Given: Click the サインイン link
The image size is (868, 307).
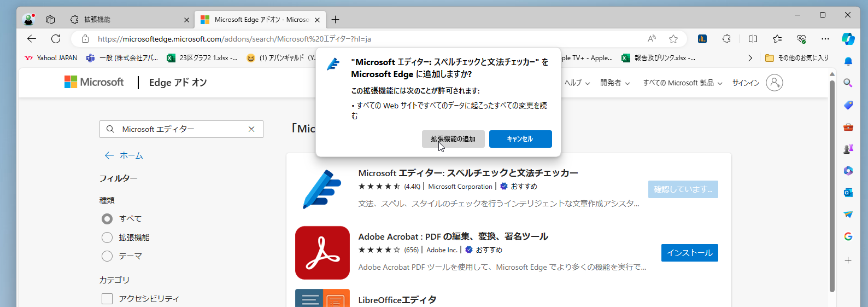Looking at the screenshot, I should click(x=746, y=83).
